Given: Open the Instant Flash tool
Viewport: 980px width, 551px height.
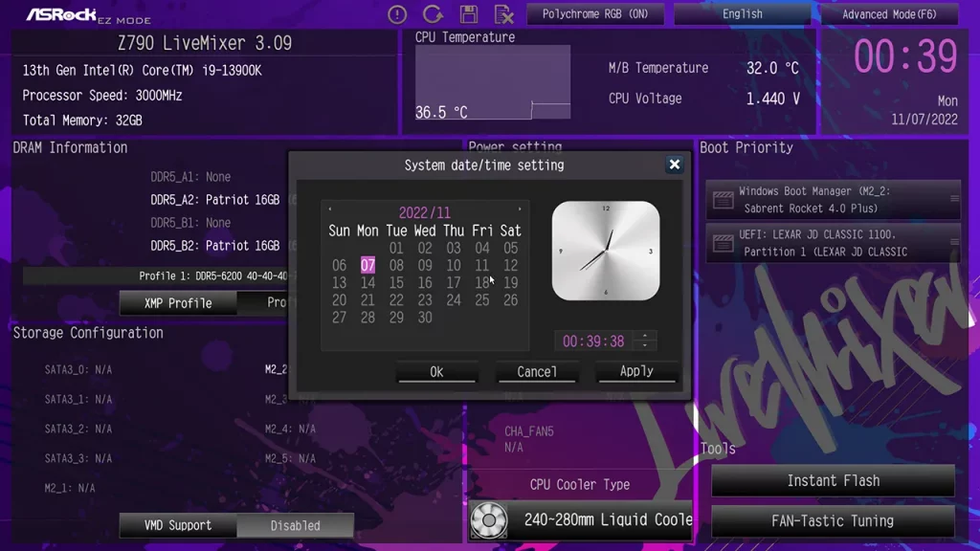Looking at the screenshot, I should (x=834, y=480).
